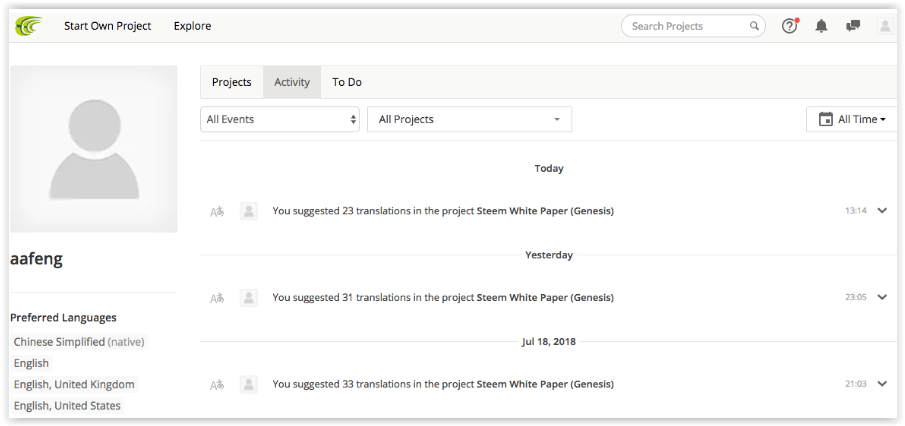Open the Explore link
The height and width of the screenshot is (426, 905).
192,26
